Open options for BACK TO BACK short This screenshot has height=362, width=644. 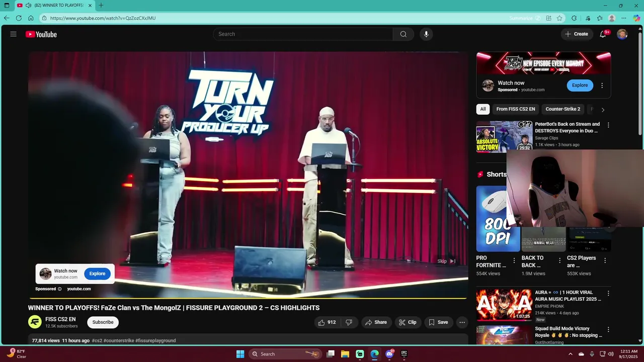coord(559,260)
